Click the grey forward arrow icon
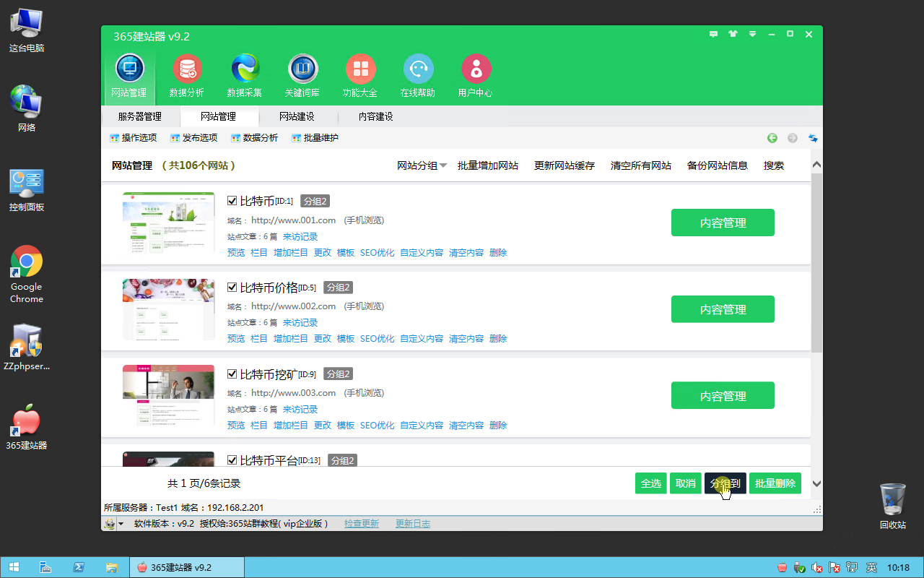Screen dimensions: 924x578 pyautogui.click(x=793, y=138)
